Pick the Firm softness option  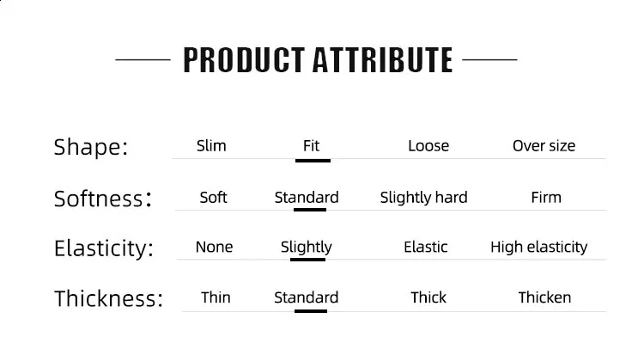click(546, 198)
